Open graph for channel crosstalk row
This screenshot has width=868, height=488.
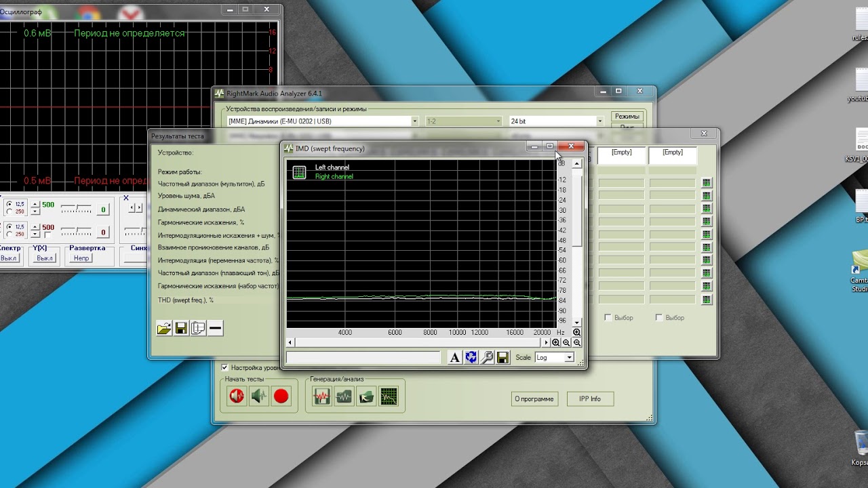pyautogui.click(x=707, y=247)
